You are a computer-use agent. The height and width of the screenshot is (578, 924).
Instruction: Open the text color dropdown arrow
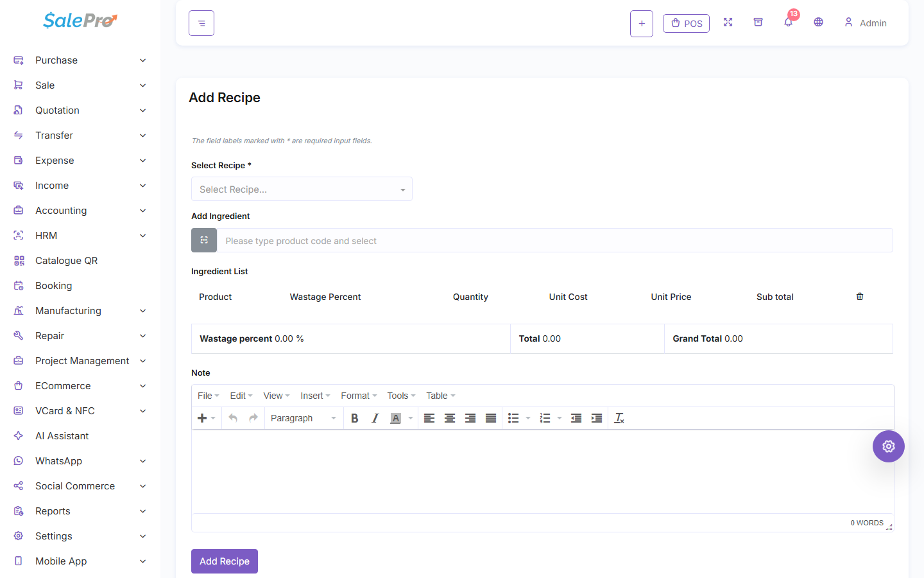tap(411, 418)
